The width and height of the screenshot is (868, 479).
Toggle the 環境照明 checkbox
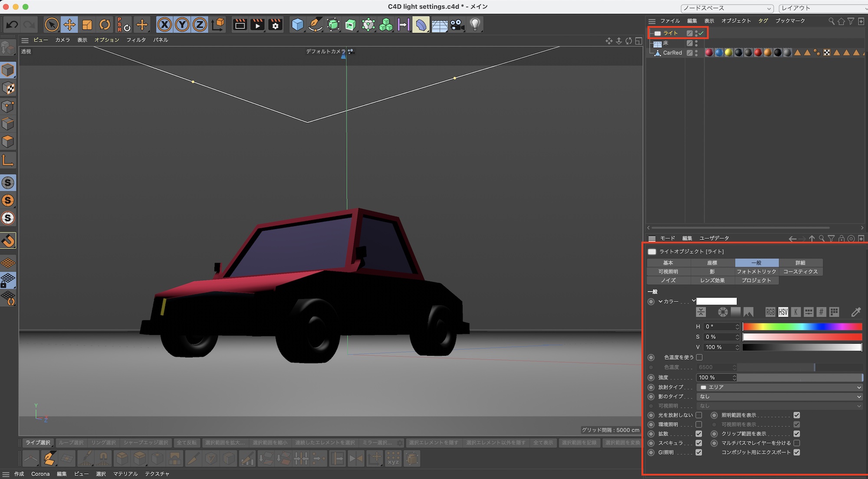click(x=699, y=424)
